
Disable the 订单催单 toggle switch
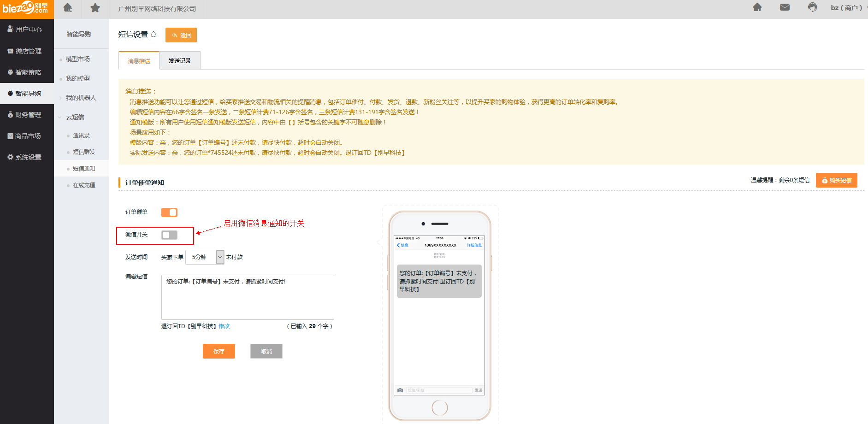tap(169, 212)
